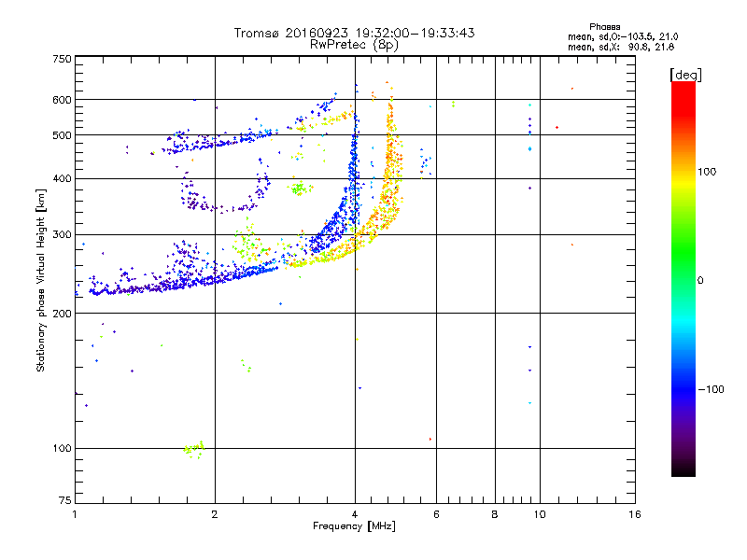Viewport: 747px width, 560px height.
Task: Click the yellow-green echo cluster at 100 km
Action: click(x=194, y=449)
